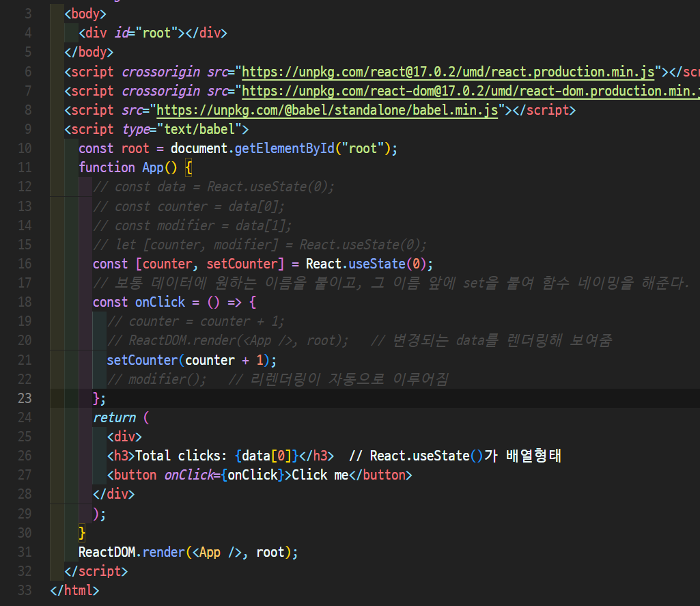This screenshot has height=606, width=700.
Task: Click the closing </body> tag
Action: pos(89,53)
